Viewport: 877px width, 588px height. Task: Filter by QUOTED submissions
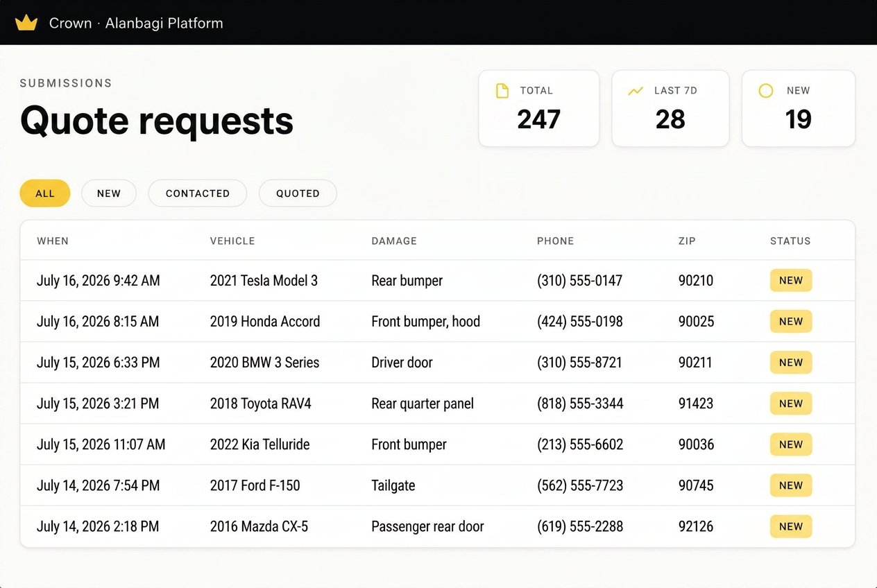pos(298,193)
